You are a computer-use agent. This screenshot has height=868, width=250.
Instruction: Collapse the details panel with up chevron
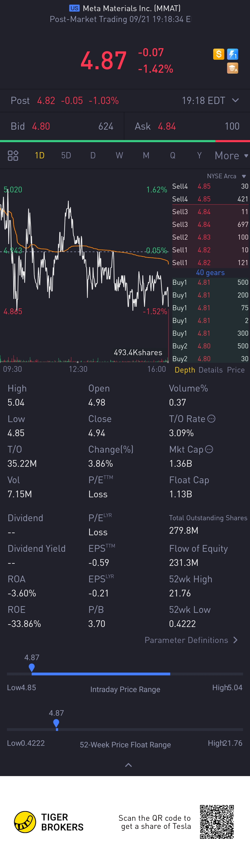128,765
